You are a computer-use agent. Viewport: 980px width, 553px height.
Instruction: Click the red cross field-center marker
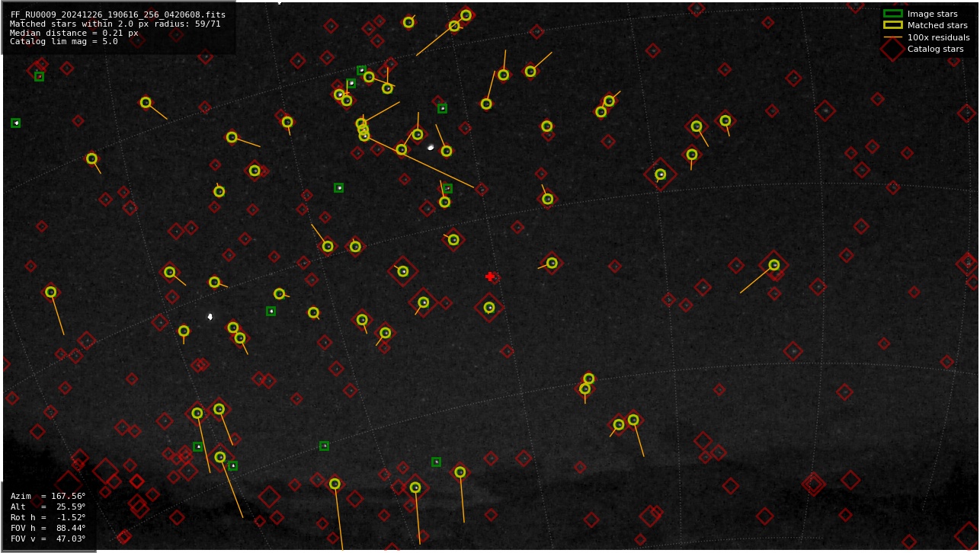click(490, 276)
